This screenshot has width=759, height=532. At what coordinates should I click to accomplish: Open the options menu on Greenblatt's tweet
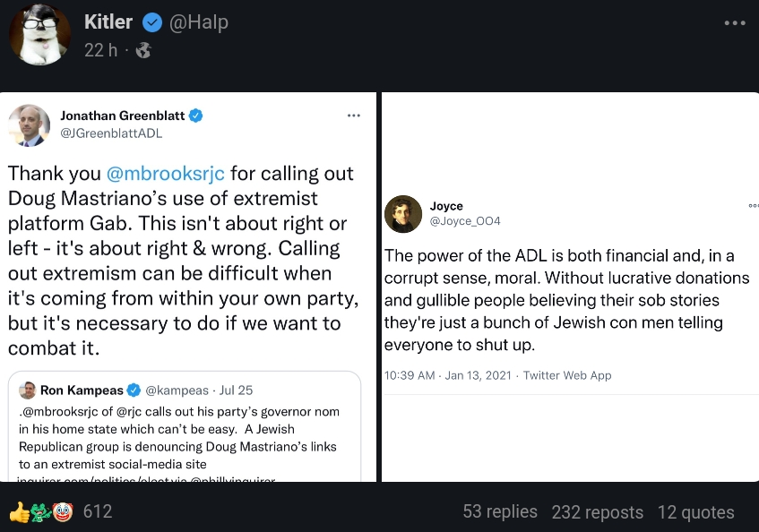coord(354,115)
